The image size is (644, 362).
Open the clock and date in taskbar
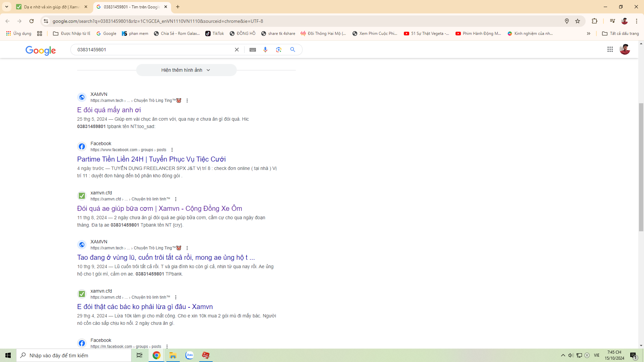pyautogui.click(x=614, y=355)
